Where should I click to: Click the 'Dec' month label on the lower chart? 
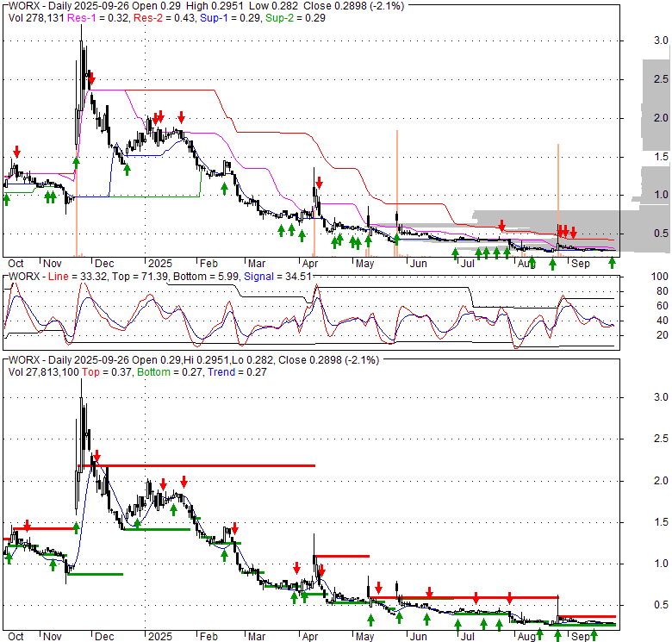(x=104, y=637)
